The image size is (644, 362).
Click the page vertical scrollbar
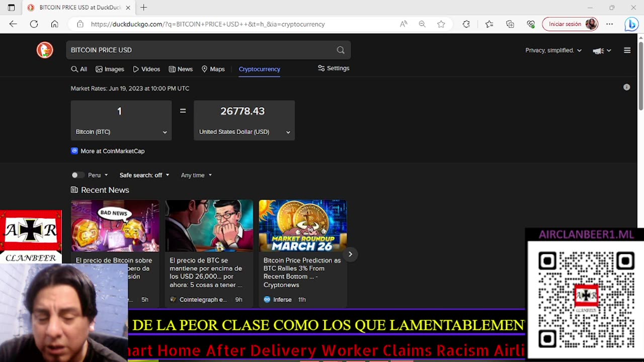[640, 75]
